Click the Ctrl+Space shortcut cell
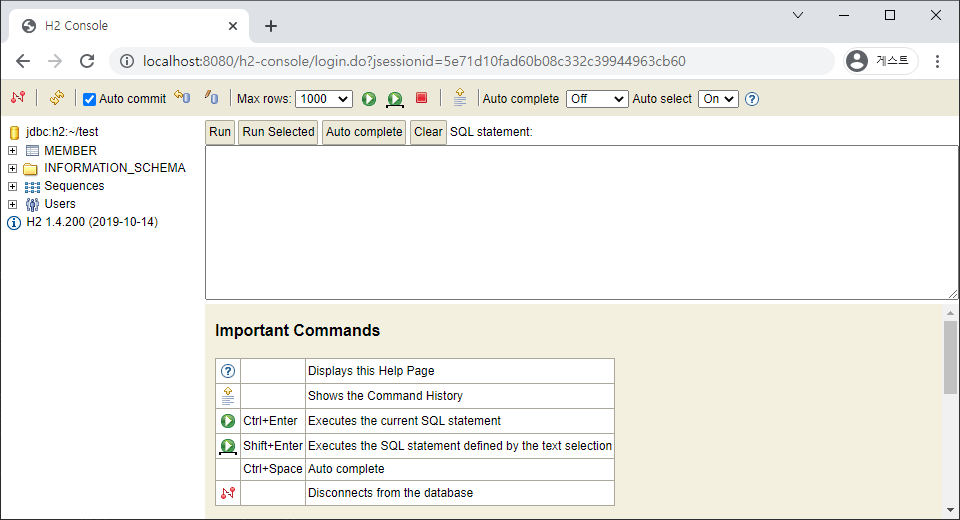 click(x=273, y=469)
